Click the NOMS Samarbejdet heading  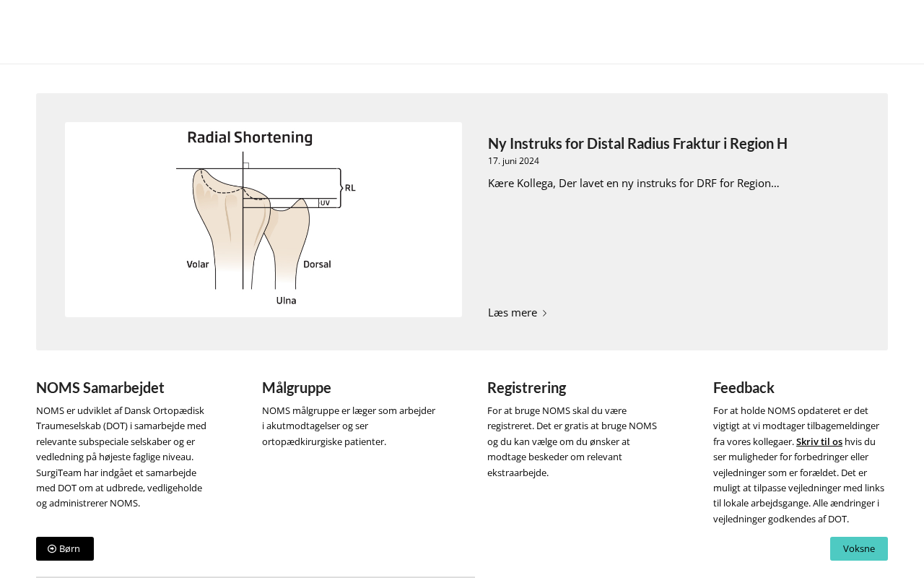100,388
